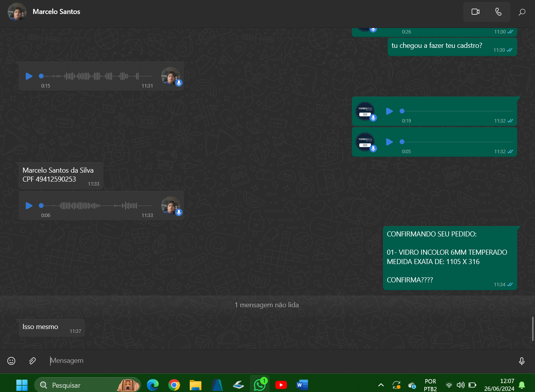Play the 0:05 voice message
535x392 pixels.
tap(389, 142)
